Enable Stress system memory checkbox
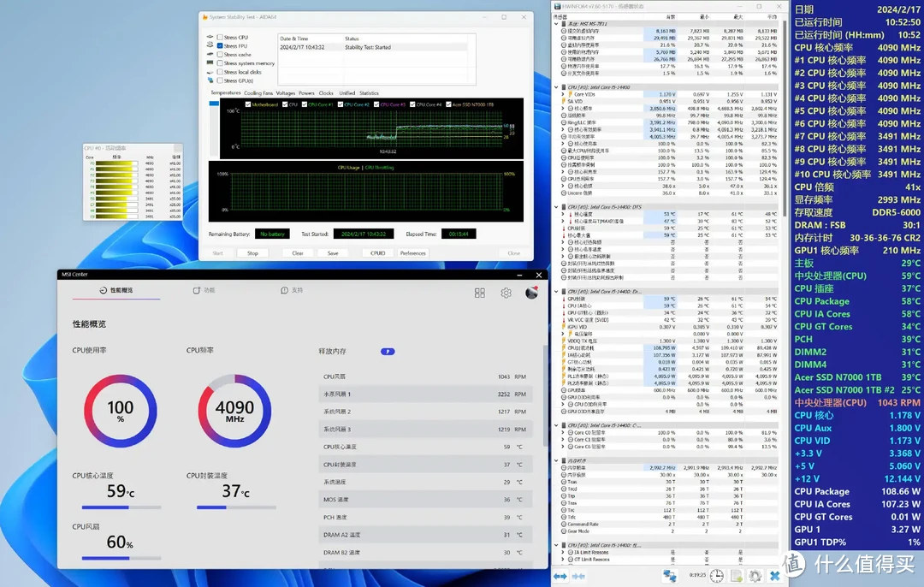This screenshot has height=587, width=924. 220,63
